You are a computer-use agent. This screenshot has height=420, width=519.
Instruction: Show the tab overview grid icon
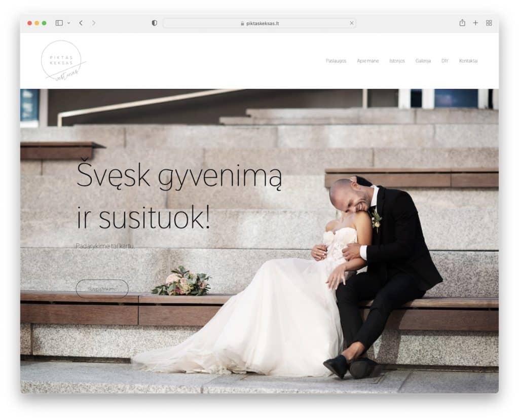tap(489, 23)
